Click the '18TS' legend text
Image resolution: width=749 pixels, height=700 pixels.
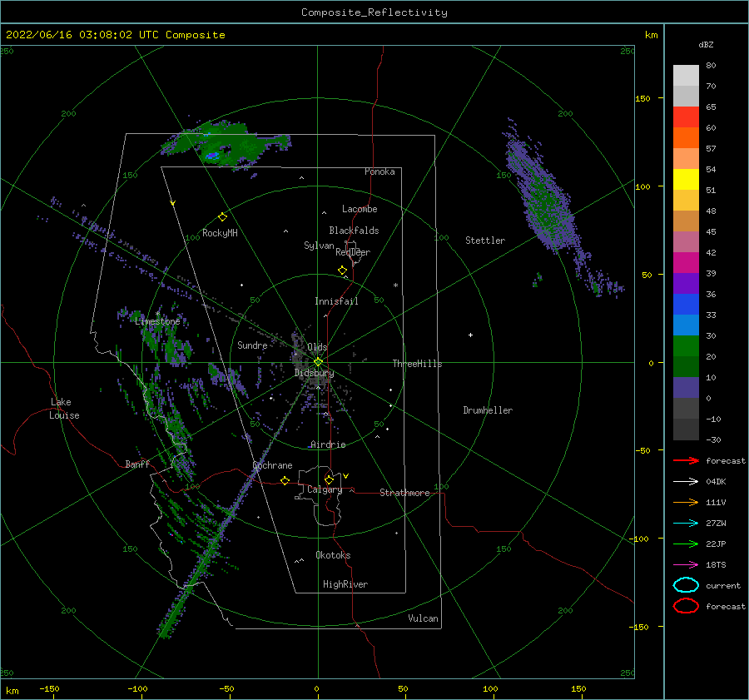[716, 565]
